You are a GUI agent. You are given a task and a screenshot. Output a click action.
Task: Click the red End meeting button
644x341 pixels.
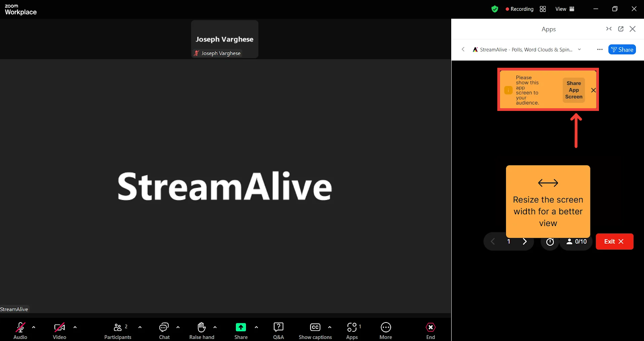tap(431, 331)
